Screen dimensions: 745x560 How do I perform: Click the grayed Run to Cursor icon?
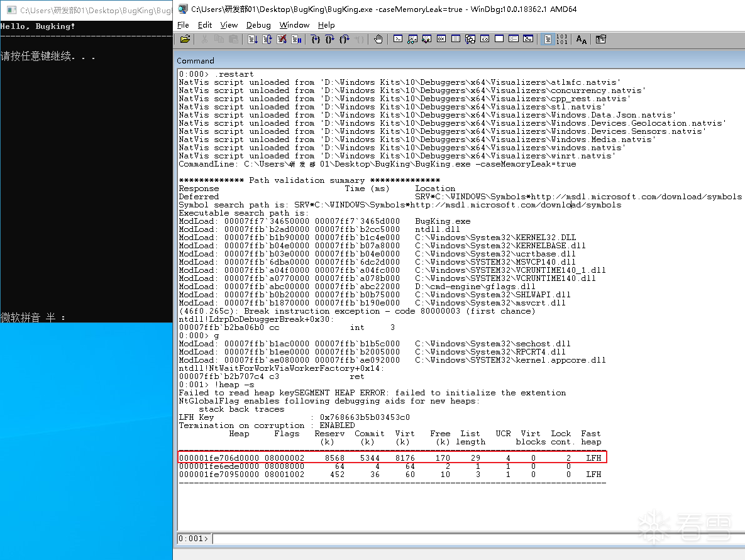click(x=359, y=40)
